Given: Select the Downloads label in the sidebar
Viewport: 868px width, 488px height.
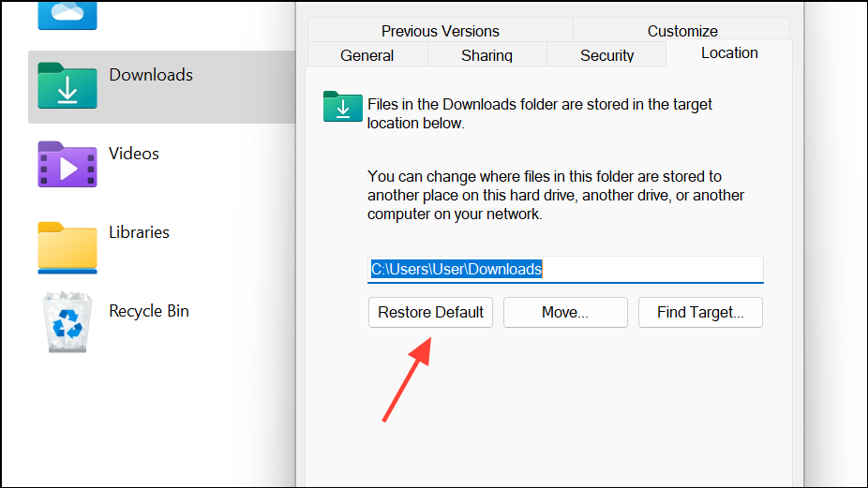Looking at the screenshot, I should click(x=151, y=75).
